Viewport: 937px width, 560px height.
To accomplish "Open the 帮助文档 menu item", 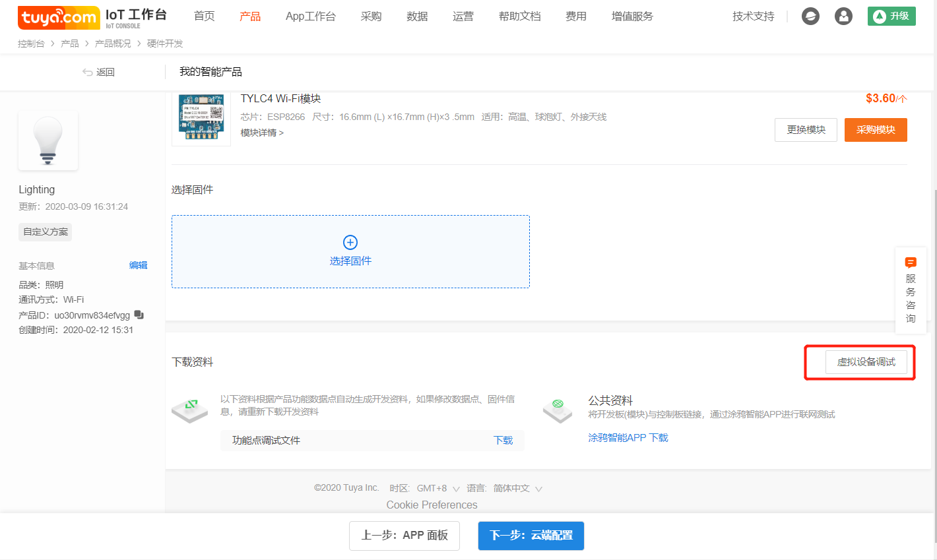I will tap(519, 16).
